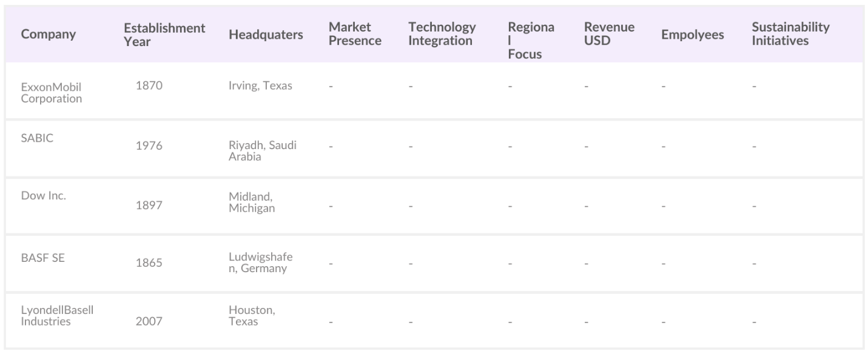The width and height of the screenshot is (868, 354).
Task: Click the 1870 establishment year cell
Action: (x=149, y=85)
